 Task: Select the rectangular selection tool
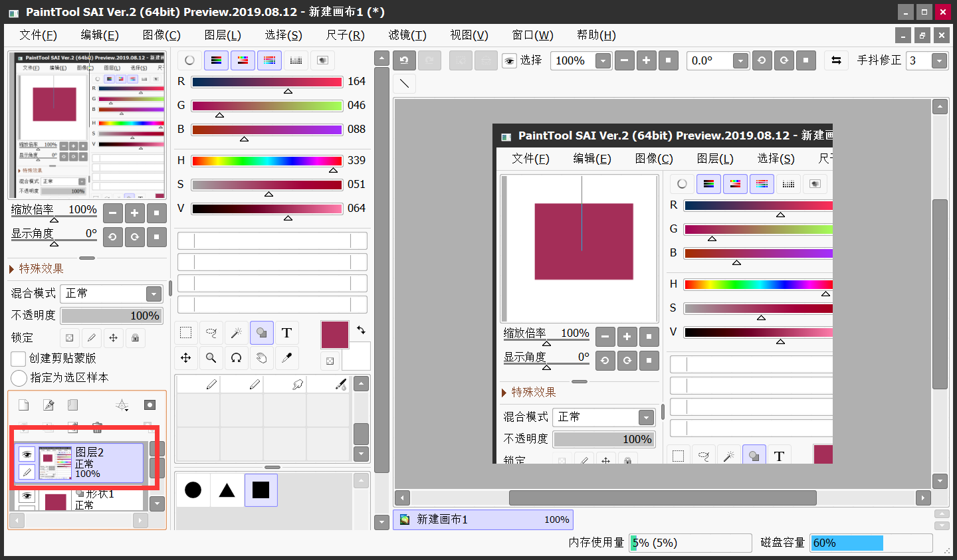[x=186, y=333]
